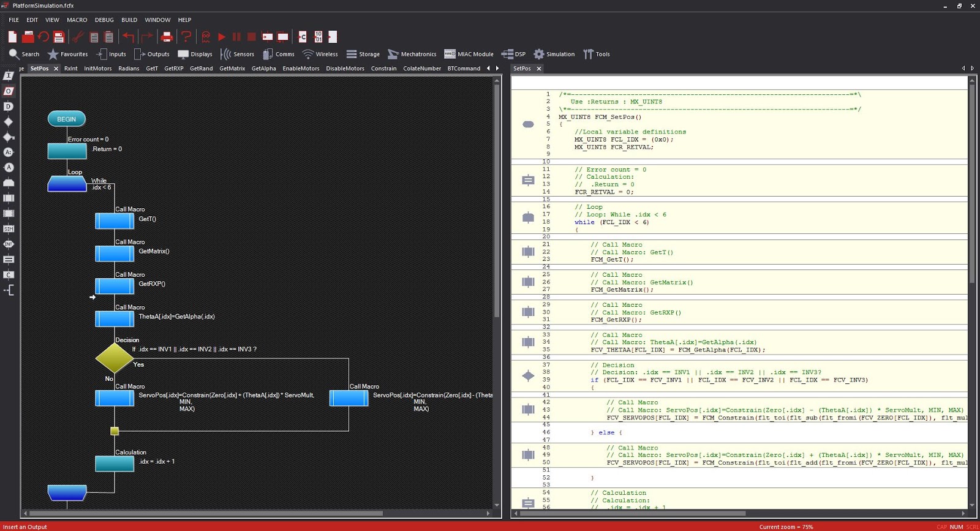This screenshot has width=980, height=531.
Task: Switch to the GetAlpha macro tab
Action: 263,69
